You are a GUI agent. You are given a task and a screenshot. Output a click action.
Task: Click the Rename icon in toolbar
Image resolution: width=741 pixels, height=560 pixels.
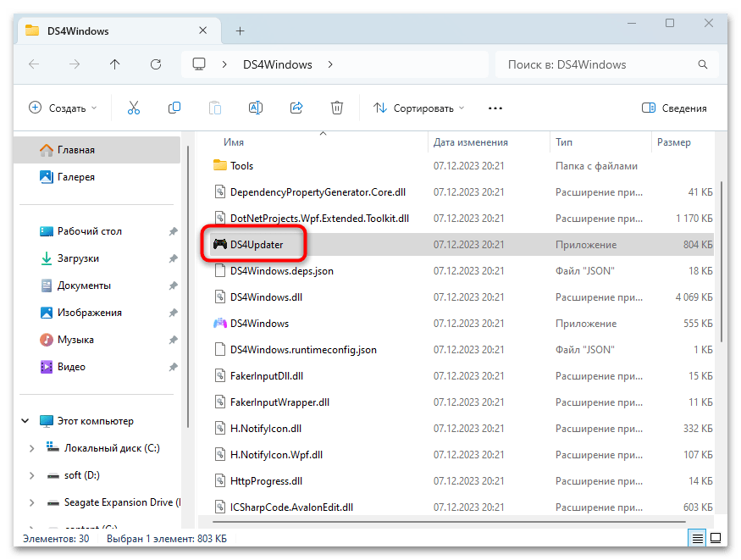click(x=256, y=108)
